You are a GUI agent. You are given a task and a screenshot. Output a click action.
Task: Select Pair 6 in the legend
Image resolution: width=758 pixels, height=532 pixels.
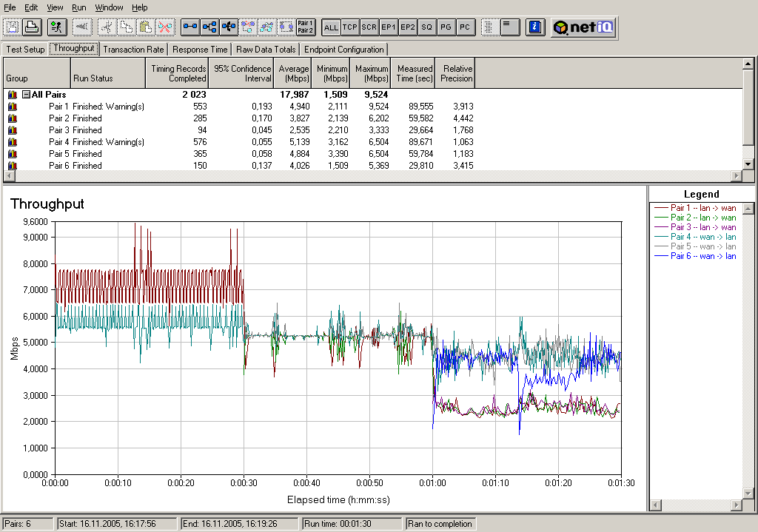click(702, 256)
